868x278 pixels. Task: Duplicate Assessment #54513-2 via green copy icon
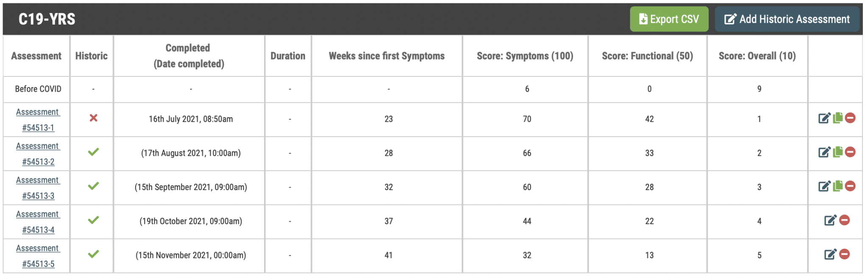click(838, 152)
